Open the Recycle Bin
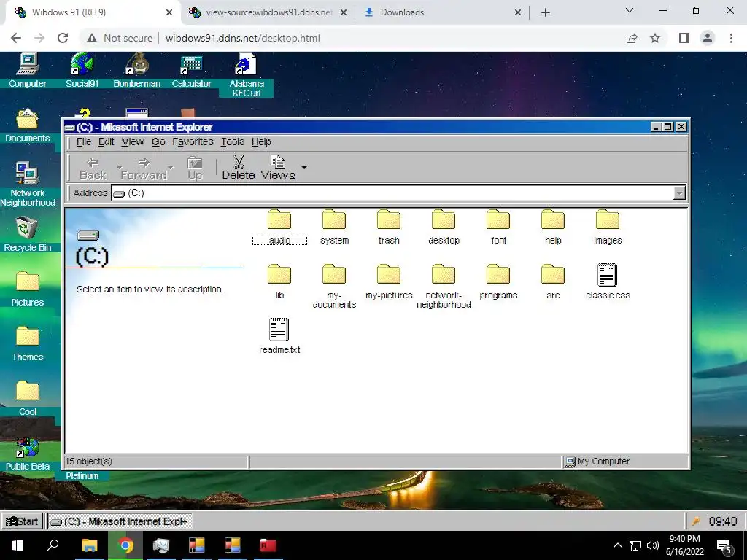The height and width of the screenshot is (560, 747). (x=27, y=234)
